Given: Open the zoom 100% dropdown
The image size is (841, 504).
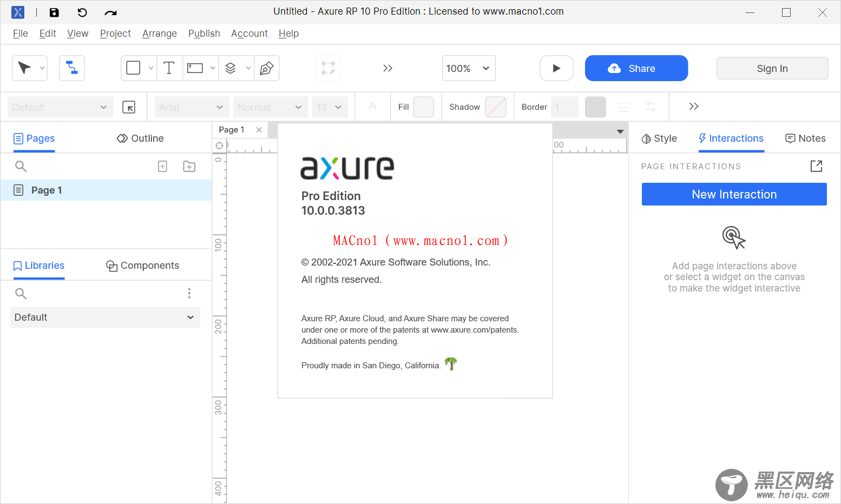Looking at the screenshot, I should 469,68.
